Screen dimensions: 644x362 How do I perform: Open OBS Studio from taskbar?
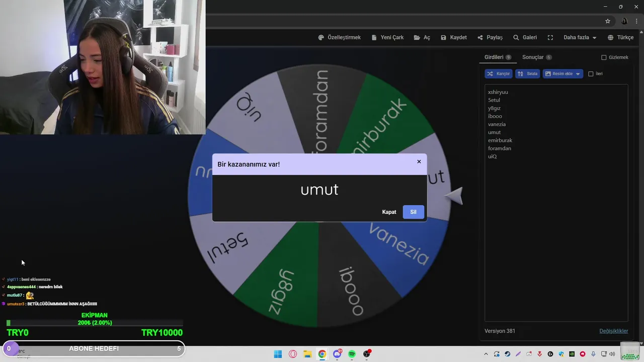coord(367,354)
